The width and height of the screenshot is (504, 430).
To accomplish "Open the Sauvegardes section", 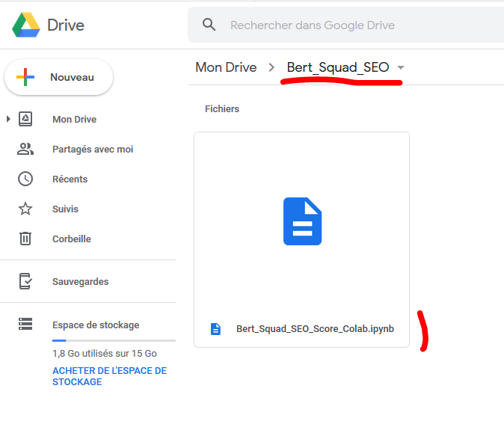I will tap(80, 281).
